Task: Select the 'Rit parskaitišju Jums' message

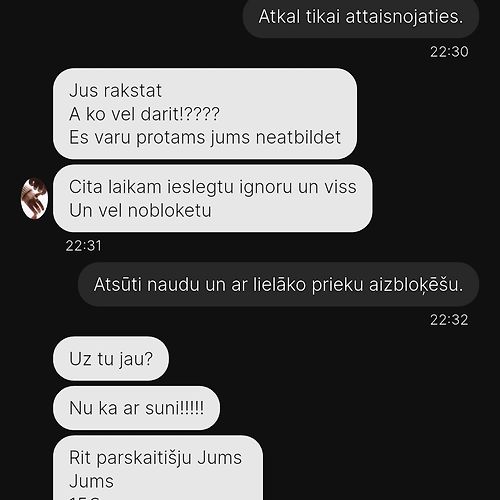Action: 158,468
